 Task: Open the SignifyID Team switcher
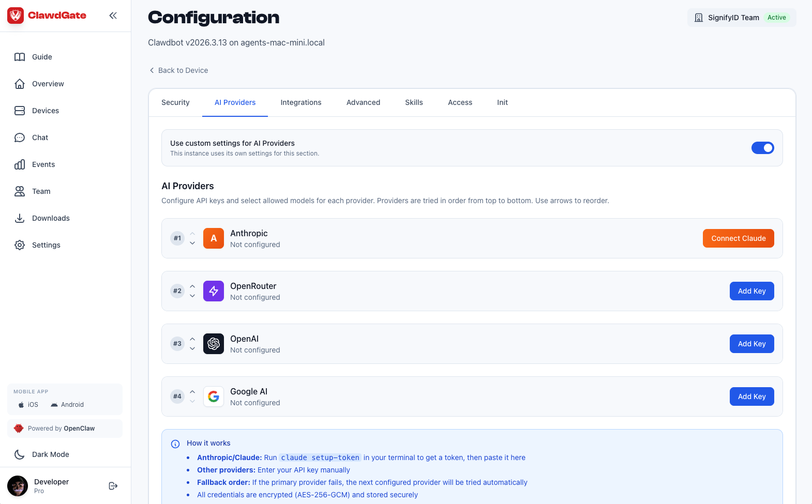click(742, 18)
